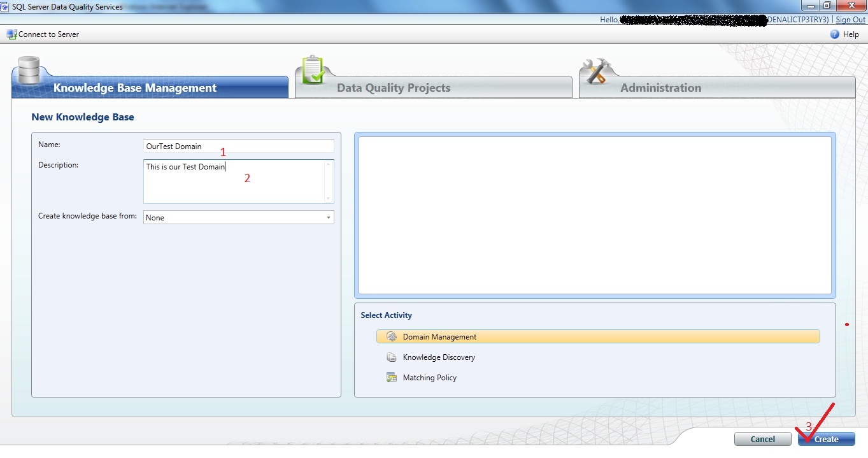Viewport: 868px width, 458px height.
Task: Open the Knowledge Base Management tab
Action: [x=150, y=87]
